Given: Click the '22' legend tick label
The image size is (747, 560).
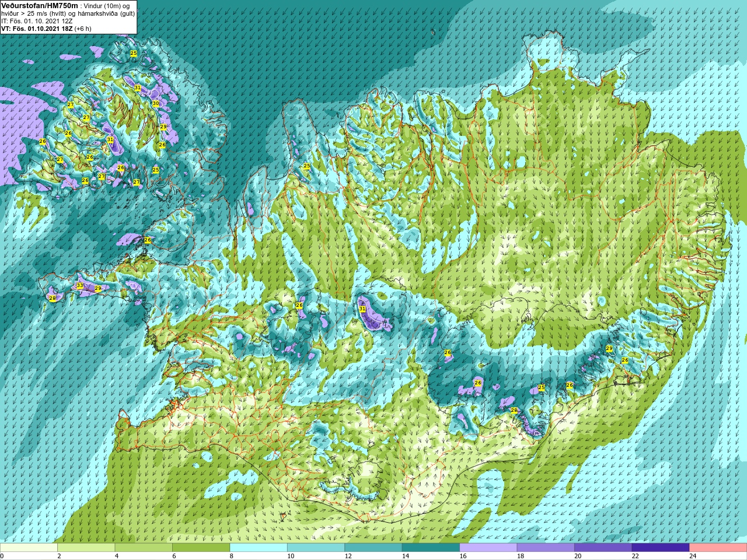Looking at the screenshot, I should [x=636, y=556].
